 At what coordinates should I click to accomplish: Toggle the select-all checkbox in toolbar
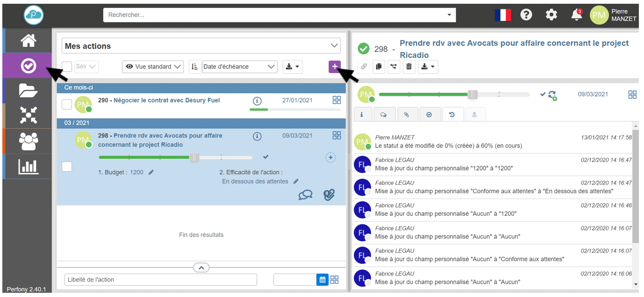pyautogui.click(x=67, y=67)
